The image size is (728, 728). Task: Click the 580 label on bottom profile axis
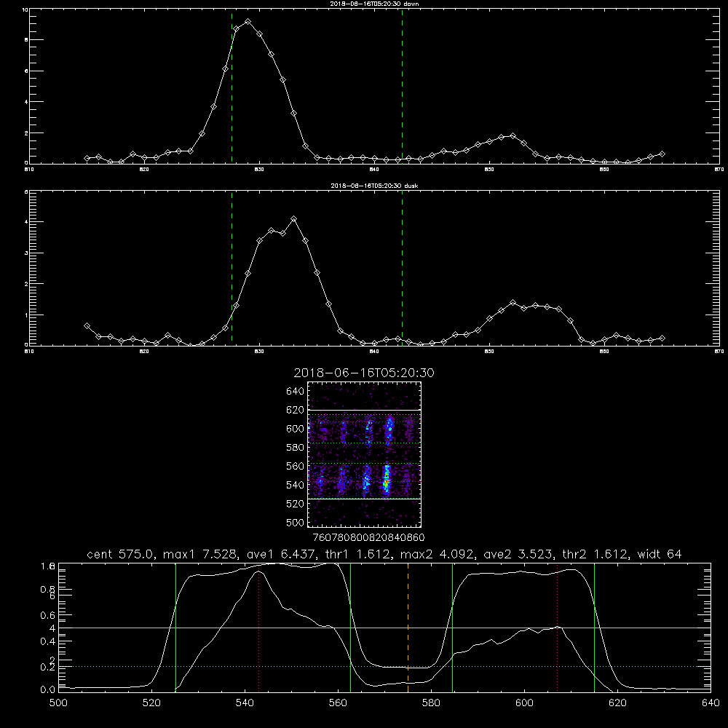431,703
